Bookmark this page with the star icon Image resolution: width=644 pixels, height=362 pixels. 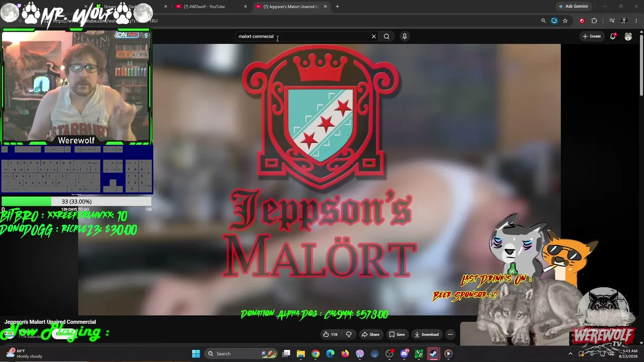click(565, 21)
